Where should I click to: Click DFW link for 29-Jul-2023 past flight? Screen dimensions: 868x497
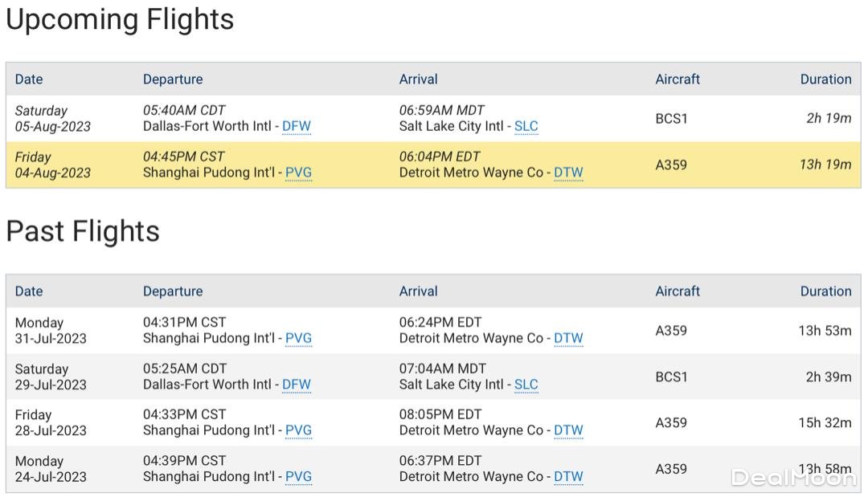[296, 385]
